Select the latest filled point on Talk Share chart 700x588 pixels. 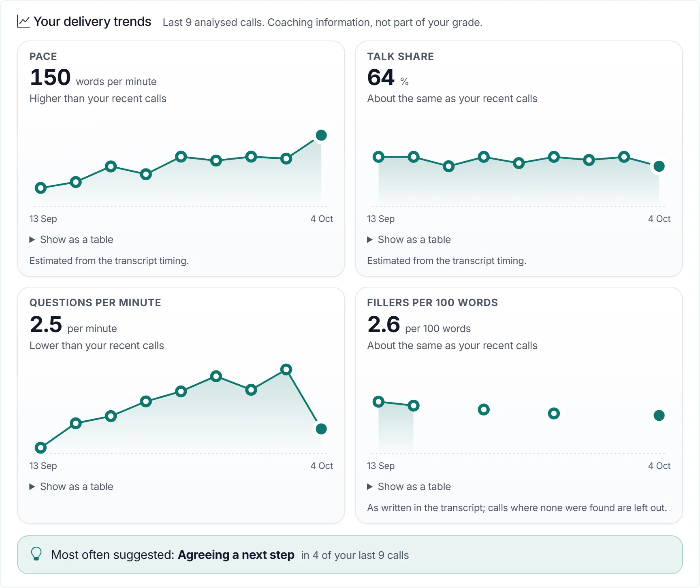[x=659, y=166]
